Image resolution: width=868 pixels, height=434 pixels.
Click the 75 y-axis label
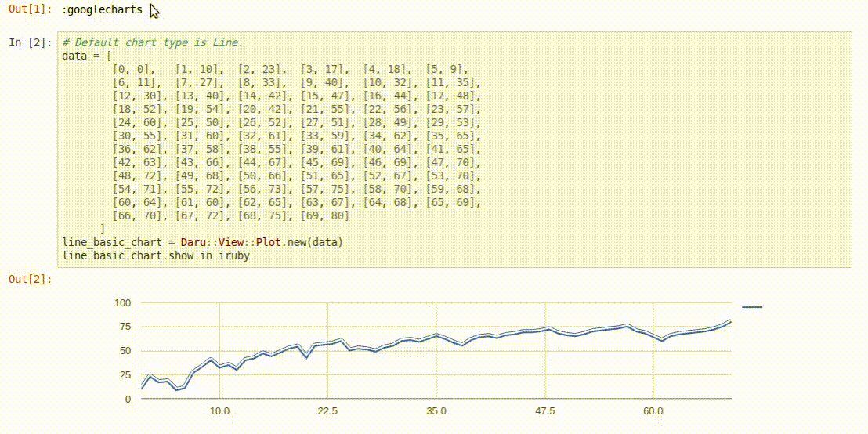[125, 327]
